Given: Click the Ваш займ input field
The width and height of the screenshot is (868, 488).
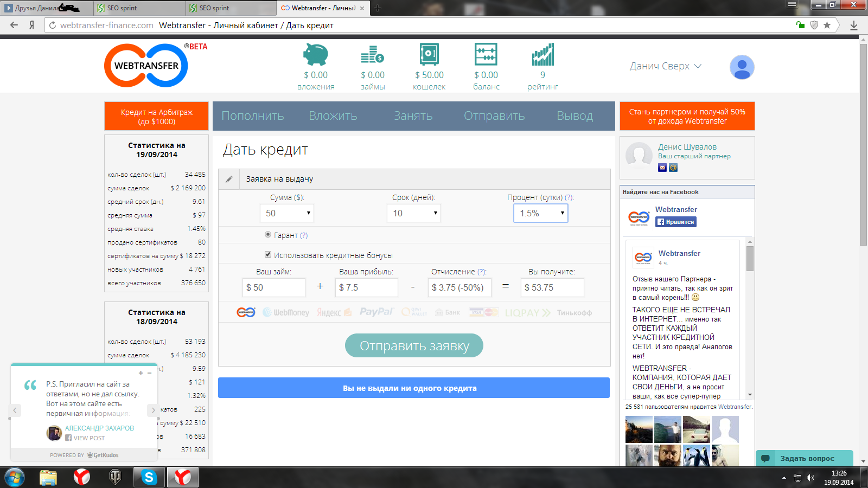Looking at the screenshot, I should click(x=274, y=287).
